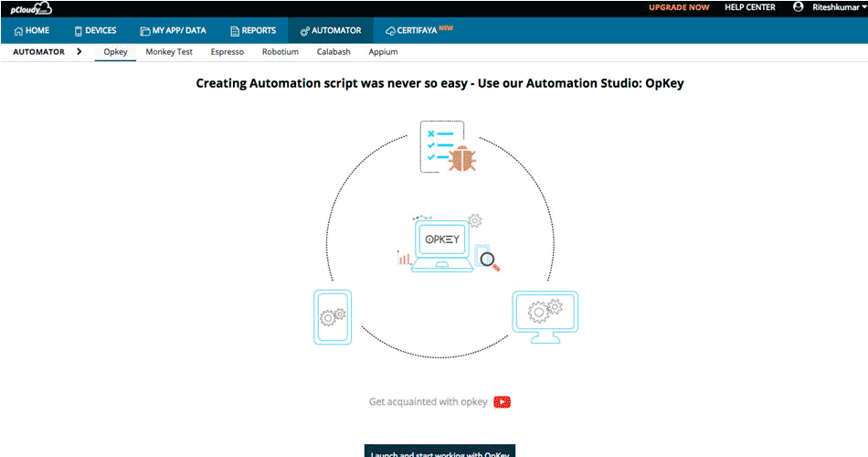Select the Automator nav item
Image resolution: width=868 pixels, height=457 pixels.
point(331,30)
